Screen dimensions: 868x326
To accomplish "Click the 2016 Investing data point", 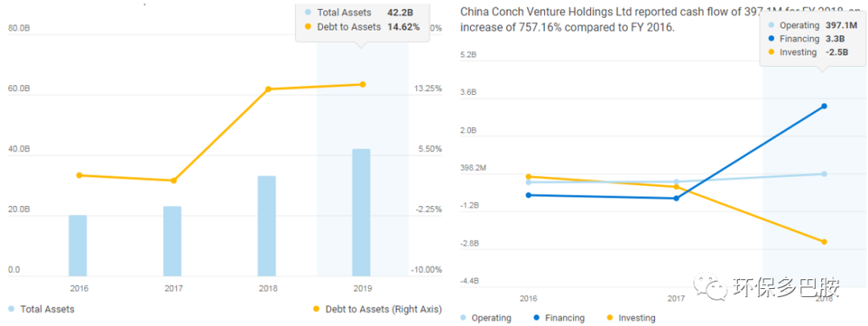I will (x=528, y=176).
